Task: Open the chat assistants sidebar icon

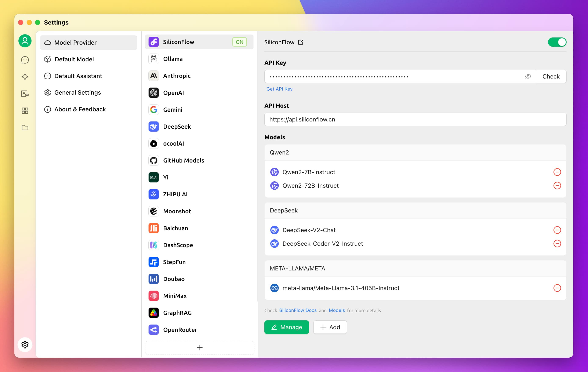Action: tap(25, 60)
